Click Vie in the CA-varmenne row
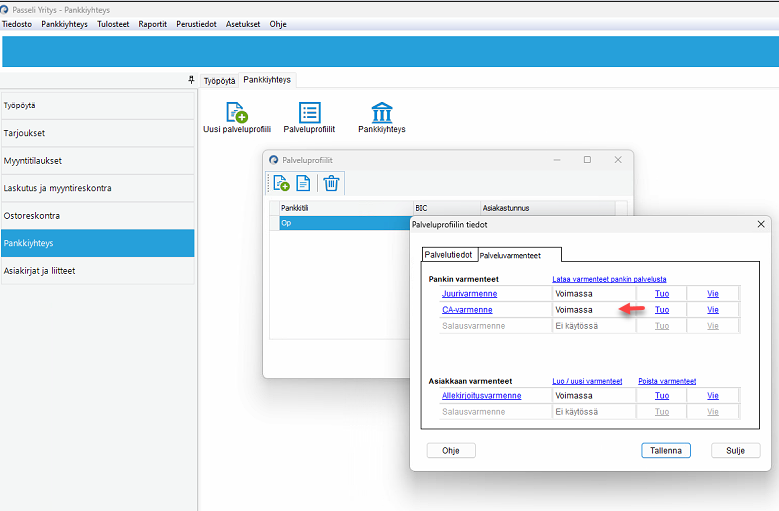This screenshot has width=779, height=511. tap(713, 309)
